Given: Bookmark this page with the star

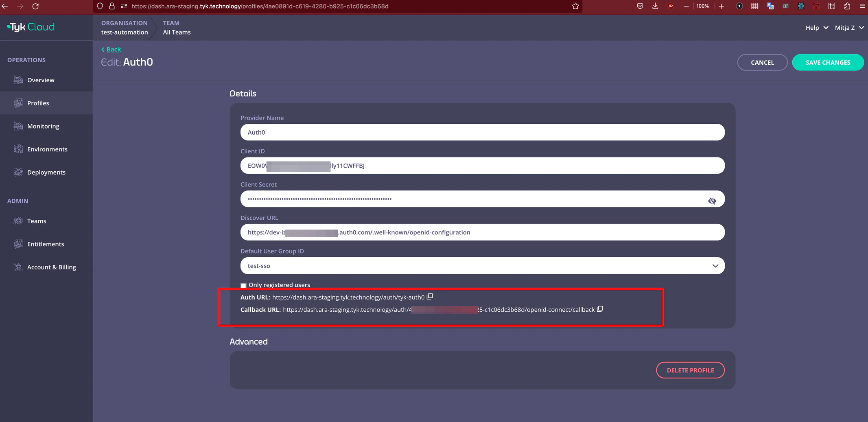Looking at the screenshot, I should point(575,6).
